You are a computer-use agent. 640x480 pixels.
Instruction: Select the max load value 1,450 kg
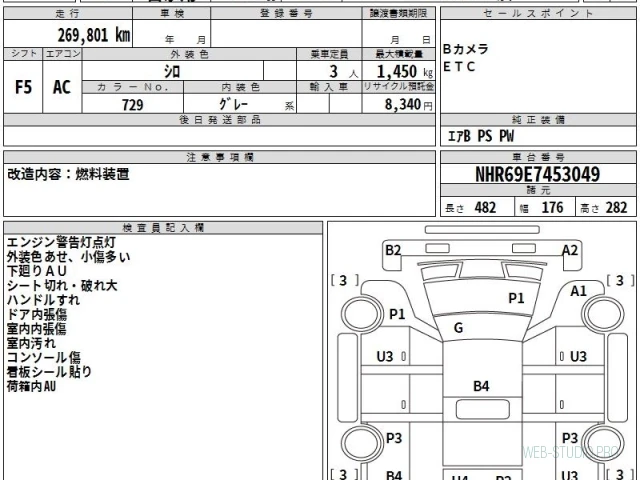point(404,72)
